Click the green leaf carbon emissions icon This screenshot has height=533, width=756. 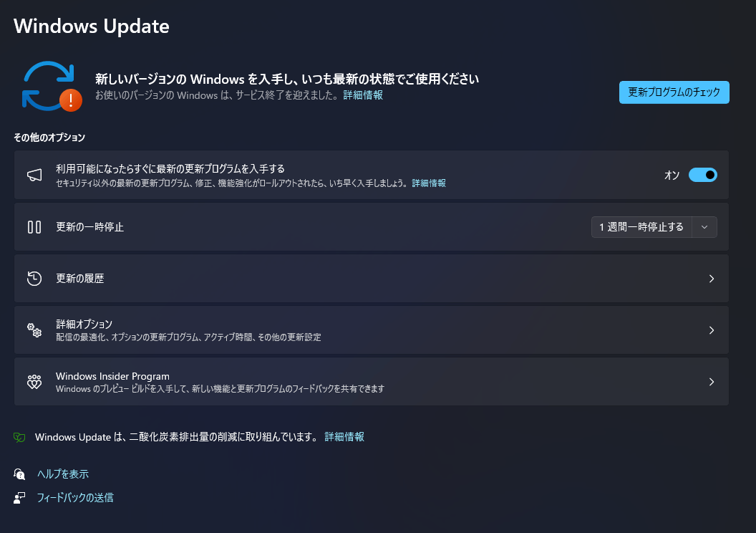click(x=19, y=438)
